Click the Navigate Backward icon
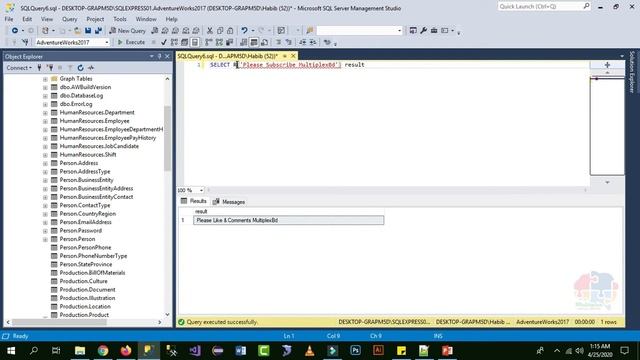The width and height of the screenshot is (640, 360). click(x=15, y=31)
